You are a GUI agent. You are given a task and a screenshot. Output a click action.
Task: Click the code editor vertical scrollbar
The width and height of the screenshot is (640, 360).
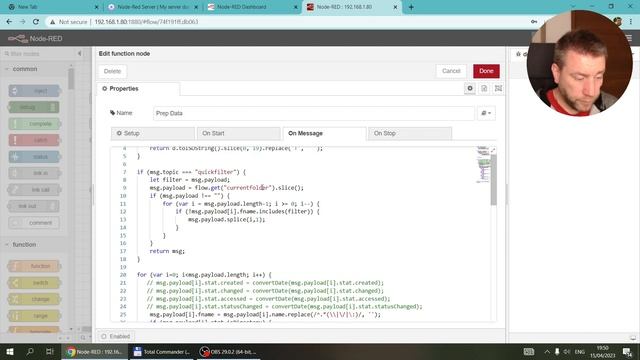coord(493,180)
